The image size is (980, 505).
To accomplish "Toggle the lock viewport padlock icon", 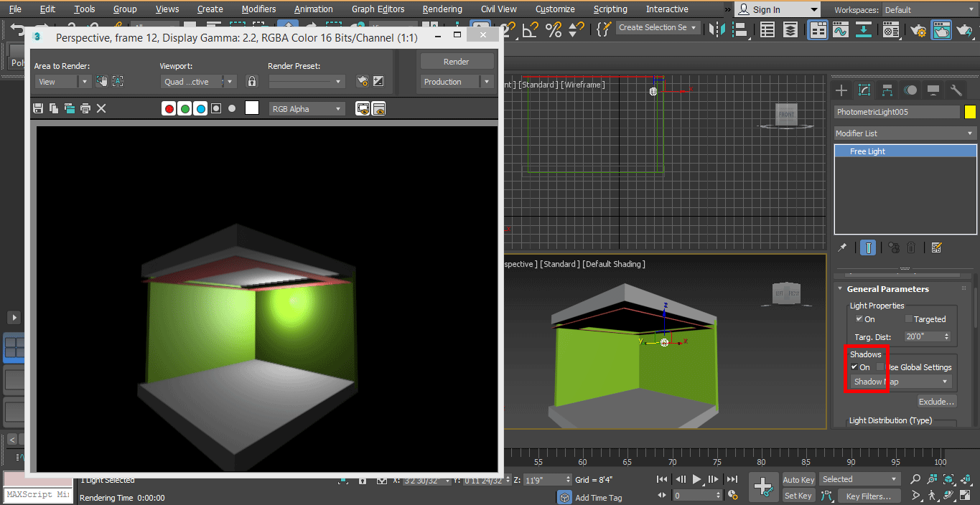I will (251, 82).
